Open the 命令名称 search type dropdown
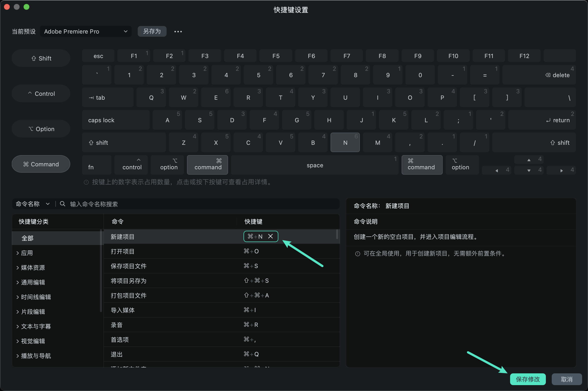This screenshot has height=391, width=588. (x=33, y=204)
